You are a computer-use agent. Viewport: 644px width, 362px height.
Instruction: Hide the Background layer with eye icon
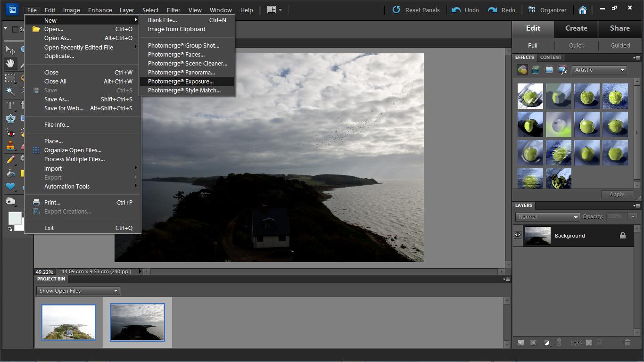(x=518, y=235)
